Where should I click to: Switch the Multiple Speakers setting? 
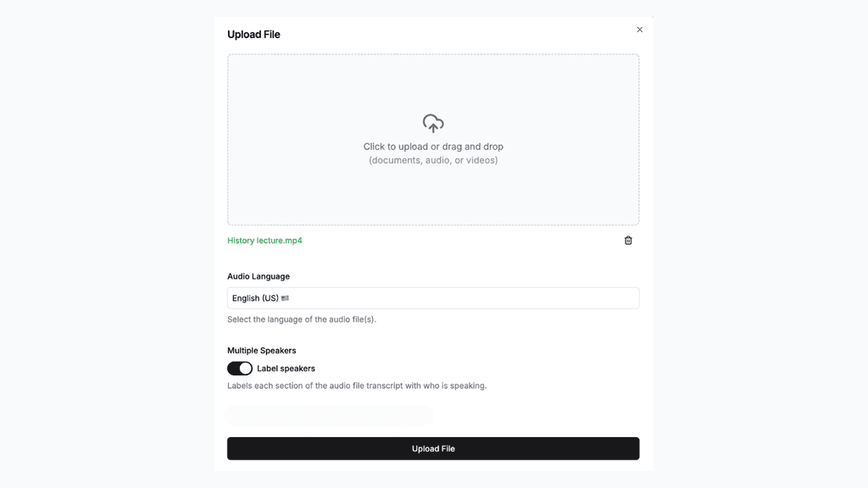point(240,368)
